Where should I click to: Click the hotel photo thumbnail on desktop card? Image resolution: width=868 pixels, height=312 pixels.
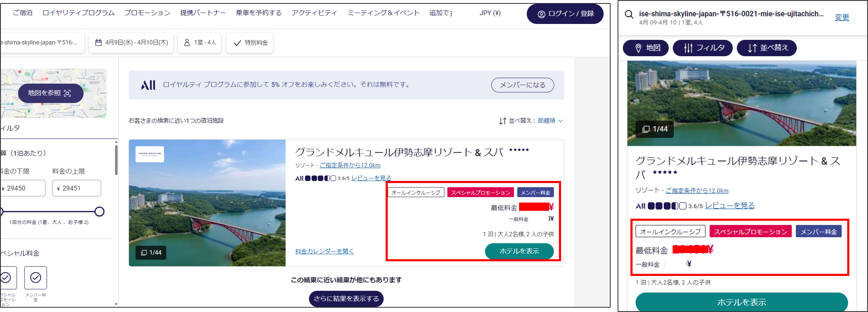[x=207, y=203]
